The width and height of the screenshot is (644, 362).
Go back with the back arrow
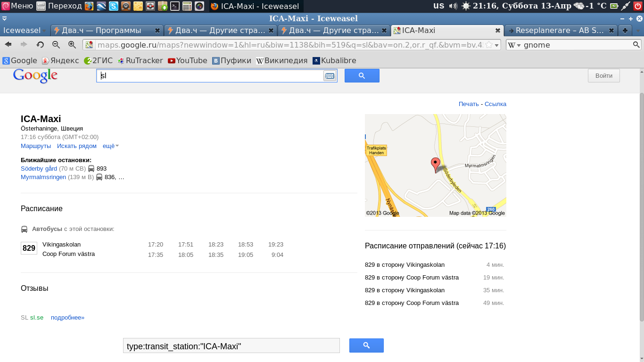(x=8, y=45)
